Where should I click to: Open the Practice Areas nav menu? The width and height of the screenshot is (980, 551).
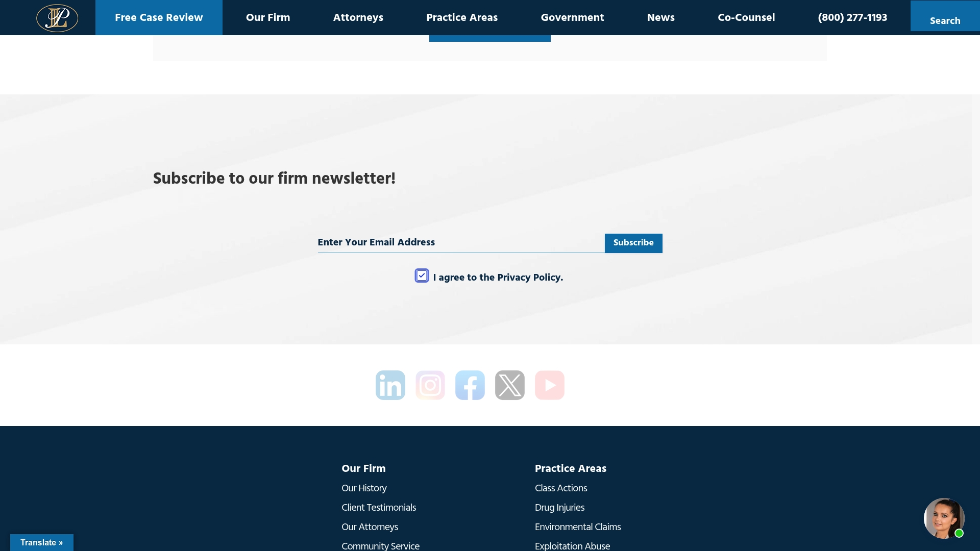[462, 17]
